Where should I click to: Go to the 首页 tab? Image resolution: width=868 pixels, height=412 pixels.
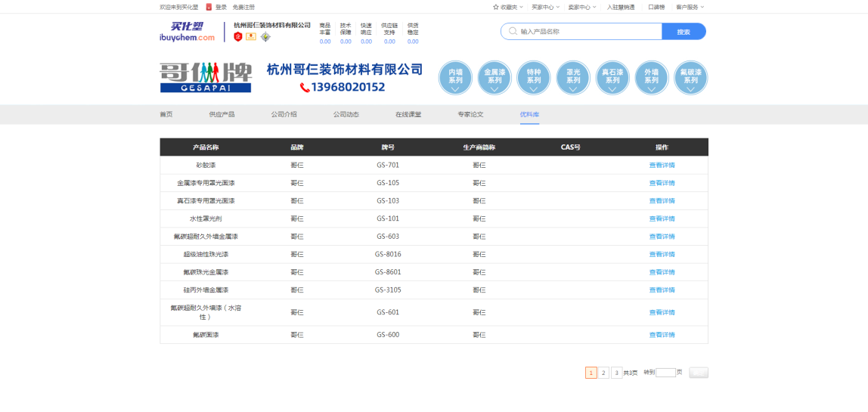(166, 115)
